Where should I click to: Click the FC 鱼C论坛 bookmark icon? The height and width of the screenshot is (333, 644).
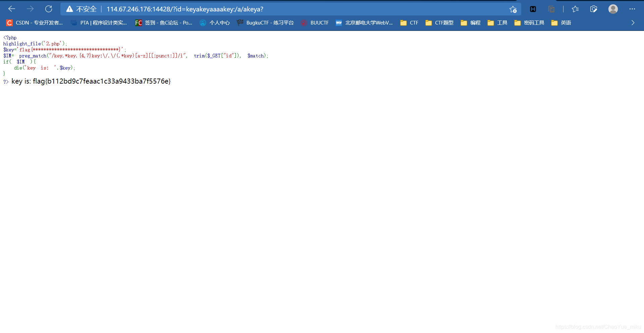pos(138,22)
